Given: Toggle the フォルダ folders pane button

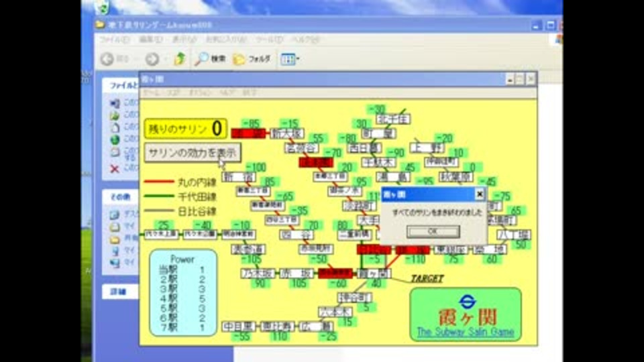Looking at the screenshot, I should pyautogui.click(x=252, y=59).
